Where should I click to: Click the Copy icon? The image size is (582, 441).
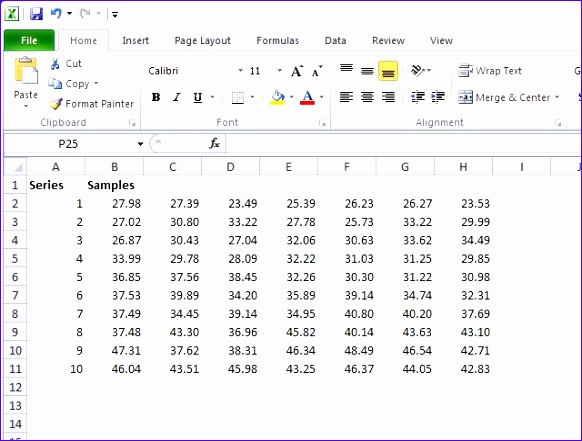(x=55, y=84)
